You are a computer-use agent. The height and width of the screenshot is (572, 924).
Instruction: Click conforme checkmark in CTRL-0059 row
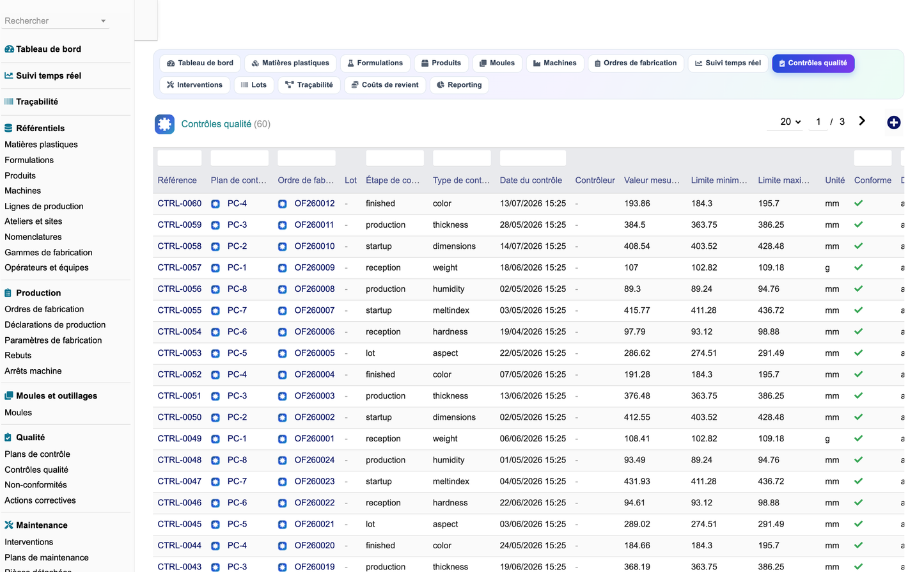click(x=858, y=225)
